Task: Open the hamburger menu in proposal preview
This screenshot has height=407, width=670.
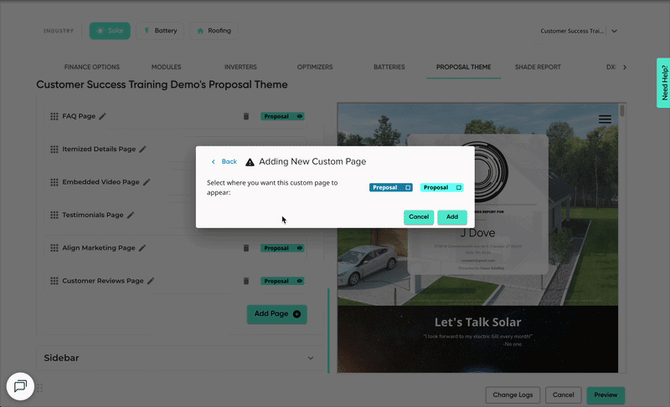Action: [x=605, y=119]
